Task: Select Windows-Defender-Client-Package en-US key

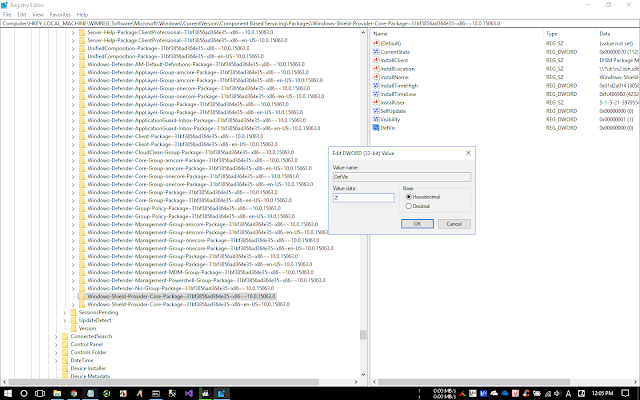Action: (182, 144)
